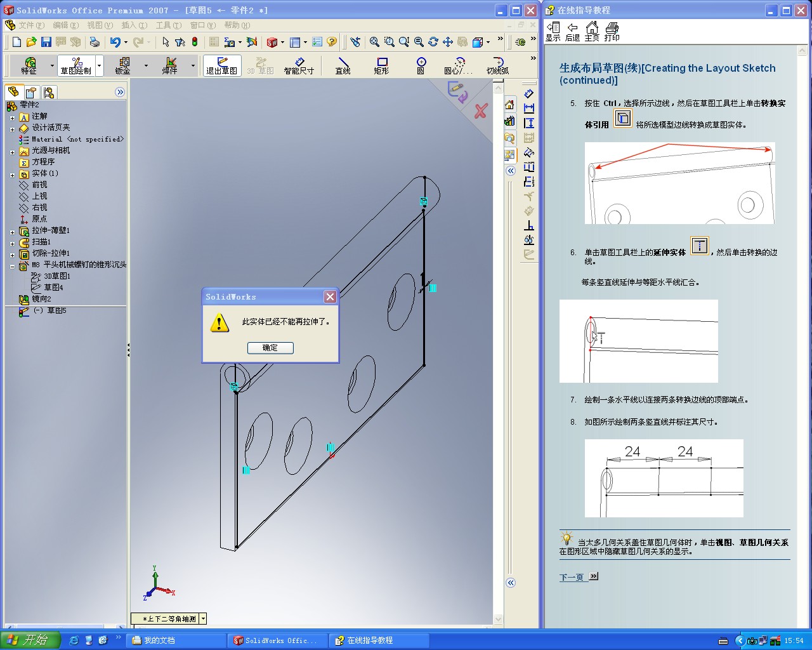The height and width of the screenshot is (650, 812).
Task: Switch to 在线指导教程 taskbar window
Action: [379, 640]
